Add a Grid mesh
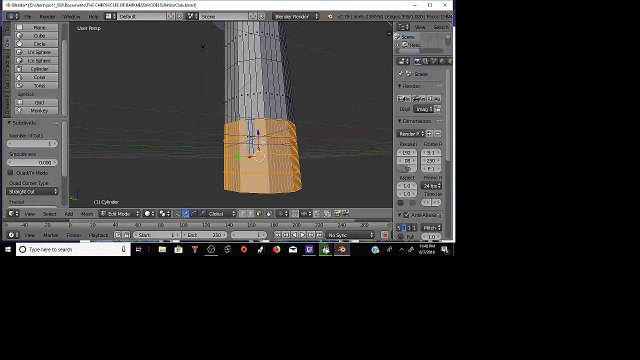The width and height of the screenshot is (640, 360). tap(36, 102)
